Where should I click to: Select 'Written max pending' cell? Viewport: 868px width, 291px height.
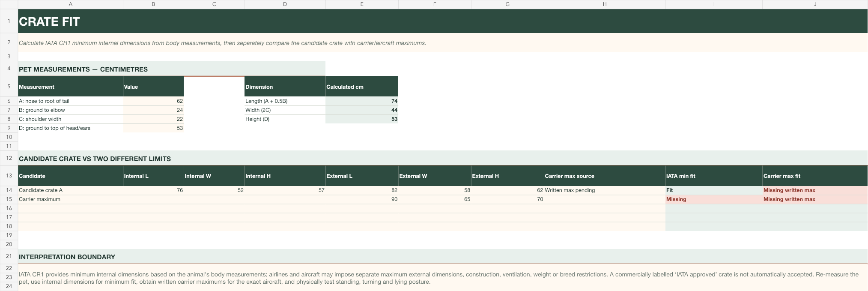(x=605, y=190)
